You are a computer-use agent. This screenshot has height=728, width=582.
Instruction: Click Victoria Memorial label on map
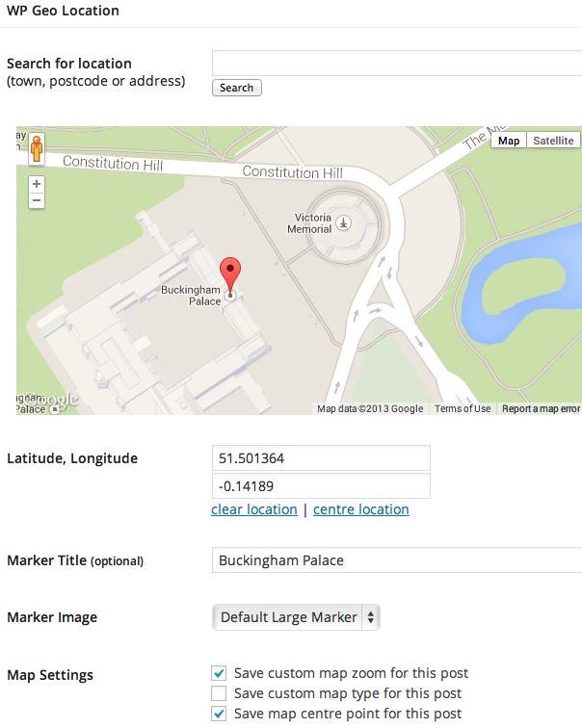pos(309,223)
